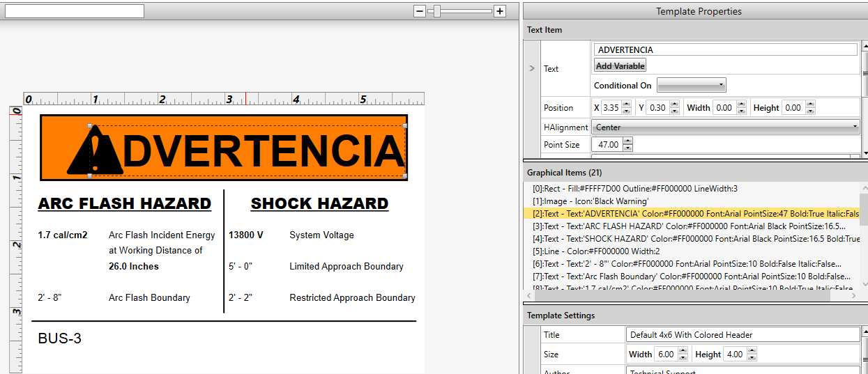Increase Point Size with up arrow
Viewport: 868px width, 374px height.
[627, 141]
